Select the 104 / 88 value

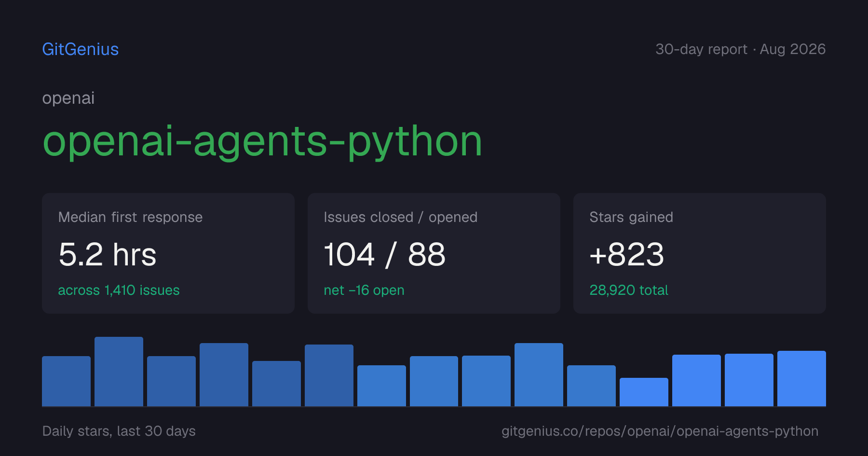[x=385, y=254]
